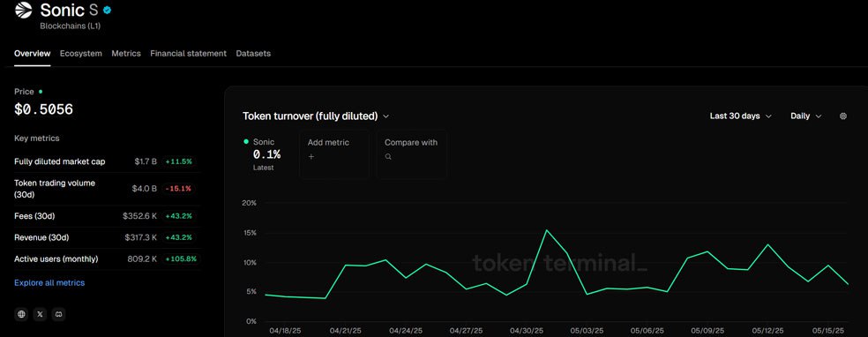The height and width of the screenshot is (337, 868).
Task: Click the Active users (monthly) row
Action: (x=108, y=259)
